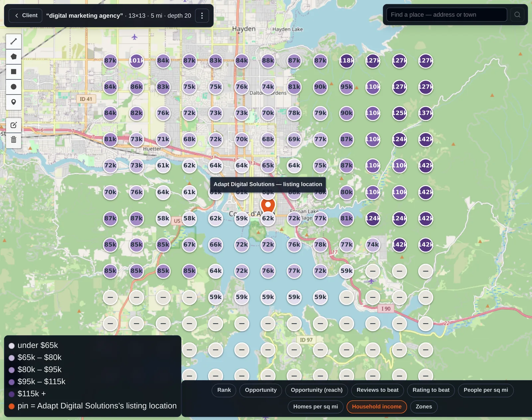Switch to the Opportunity layer
Viewport: 532px width, 420px height.
click(x=261, y=390)
